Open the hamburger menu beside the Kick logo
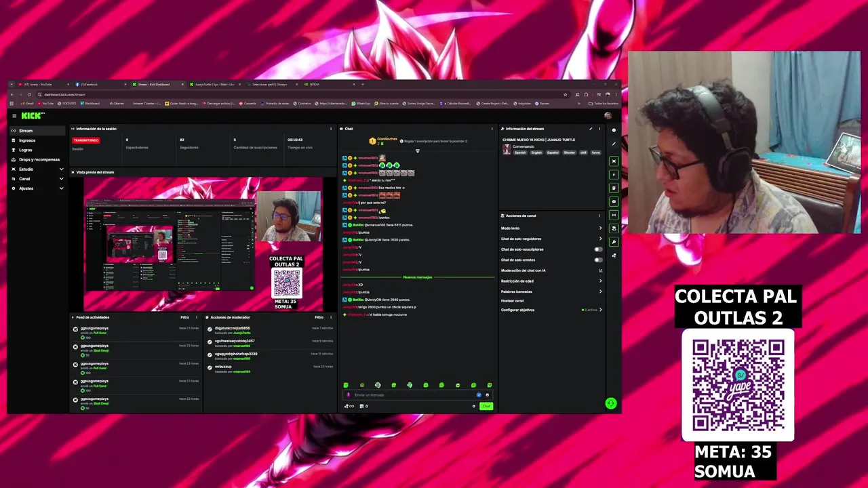This screenshot has width=868, height=488. tap(14, 116)
